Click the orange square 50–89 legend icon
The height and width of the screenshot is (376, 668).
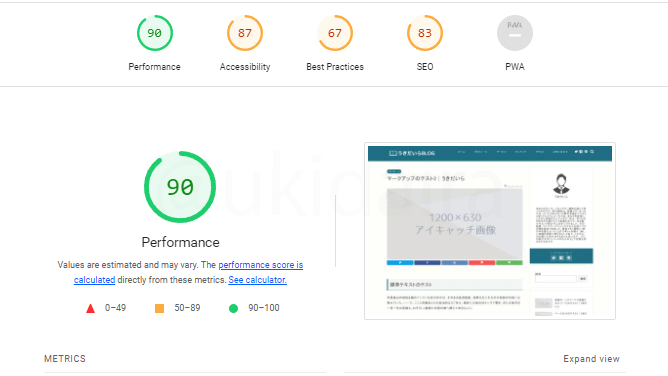159,308
